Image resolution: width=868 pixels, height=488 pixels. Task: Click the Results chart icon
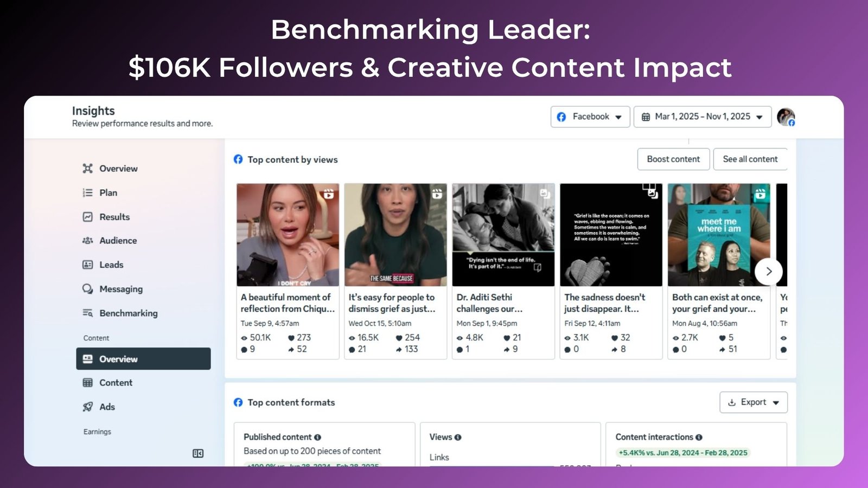tap(87, 217)
